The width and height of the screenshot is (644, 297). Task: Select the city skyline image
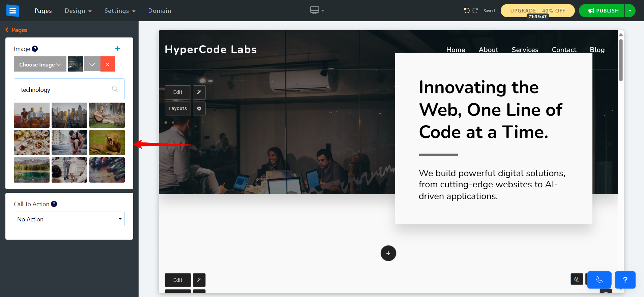(x=69, y=115)
